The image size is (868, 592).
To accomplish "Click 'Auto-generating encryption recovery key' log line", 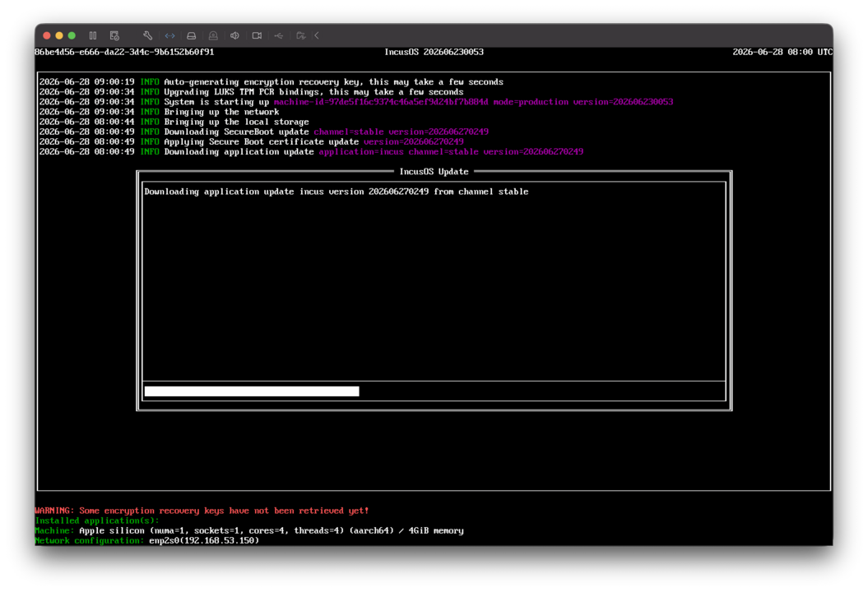I will coord(272,82).
